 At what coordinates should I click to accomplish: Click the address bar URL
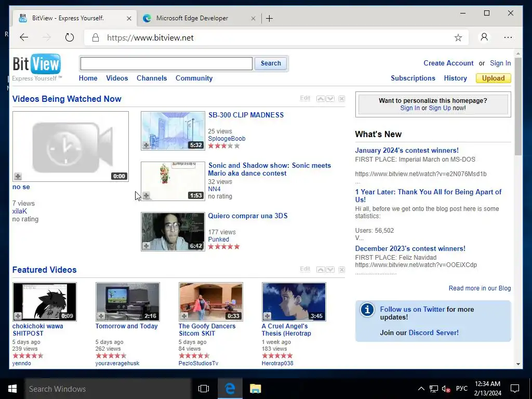tap(150, 37)
